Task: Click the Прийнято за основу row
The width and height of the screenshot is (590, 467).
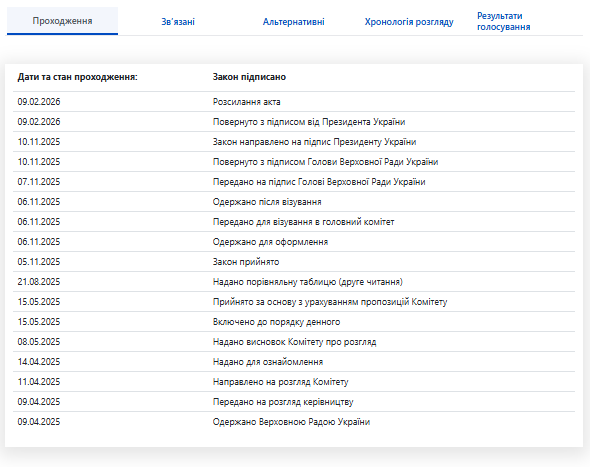Action: coord(294,301)
